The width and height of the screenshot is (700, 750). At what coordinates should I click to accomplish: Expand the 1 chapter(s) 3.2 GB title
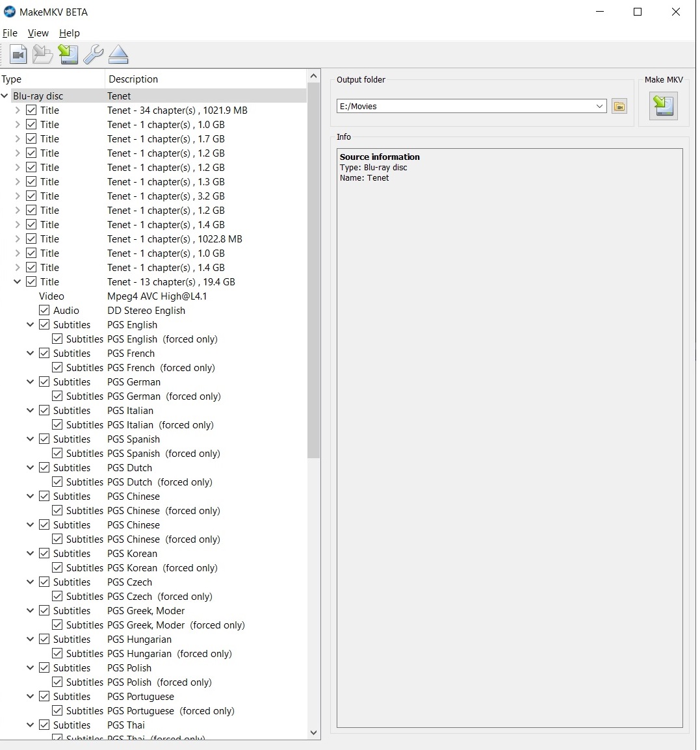[x=18, y=196]
